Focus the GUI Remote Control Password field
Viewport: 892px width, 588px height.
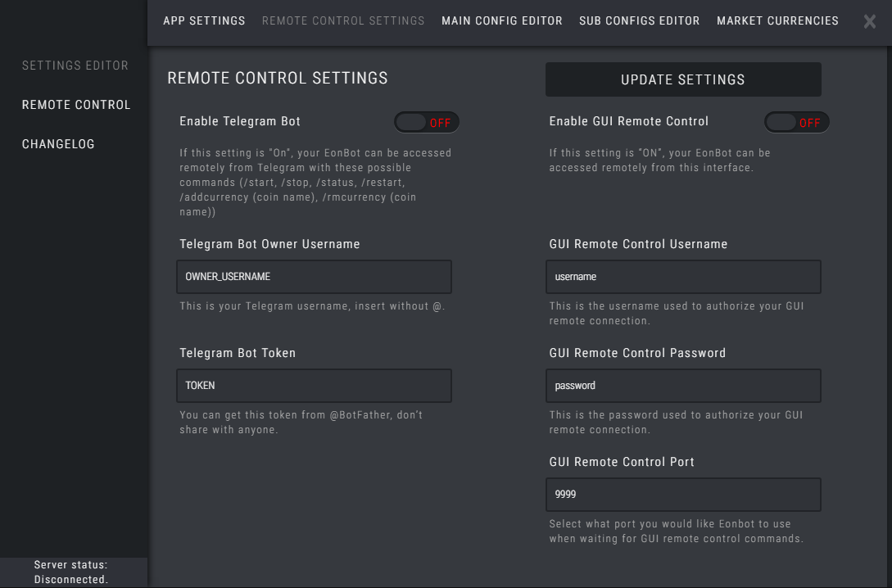(x=683, y=386)
